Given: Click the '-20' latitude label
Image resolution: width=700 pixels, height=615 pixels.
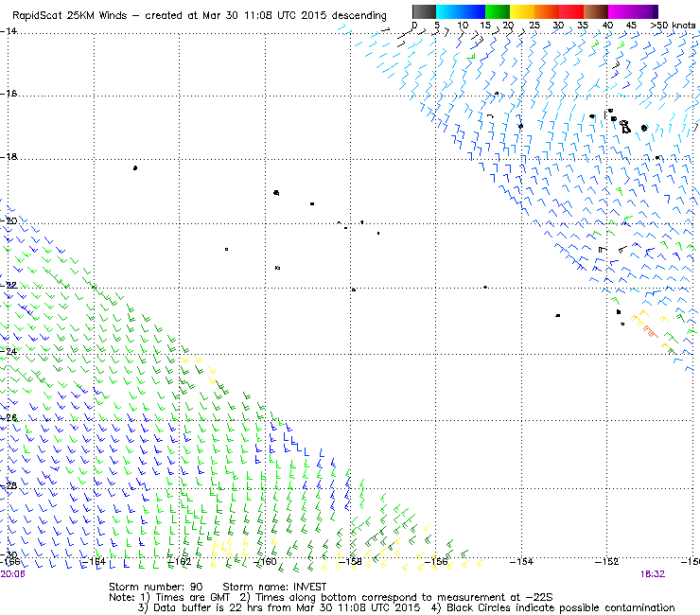Looking at the screenshot, I should click(9, 221).
